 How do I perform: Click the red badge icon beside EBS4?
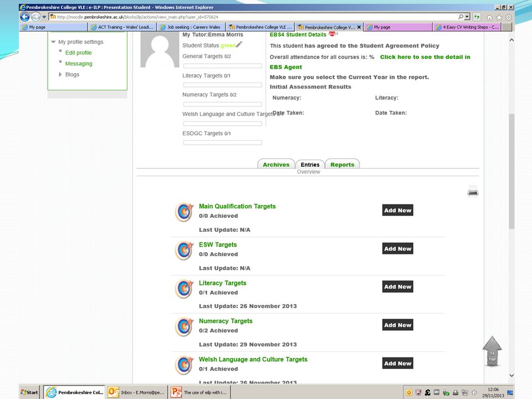pyautogui.click(x=332, y=34)
